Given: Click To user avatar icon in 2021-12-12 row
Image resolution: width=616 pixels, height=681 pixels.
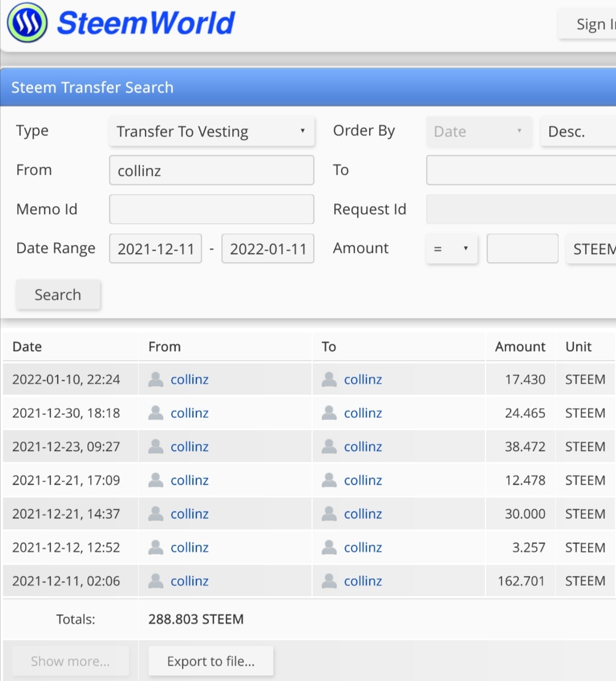Looking at the screenshot, I should (x=330, y=547).
